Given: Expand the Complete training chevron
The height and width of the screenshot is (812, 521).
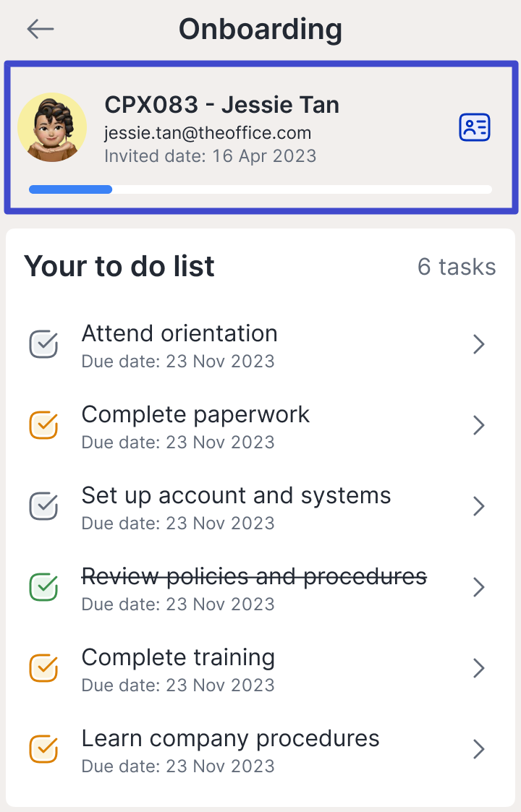Looking at the screenshot, I should click(x=478, y=668).
